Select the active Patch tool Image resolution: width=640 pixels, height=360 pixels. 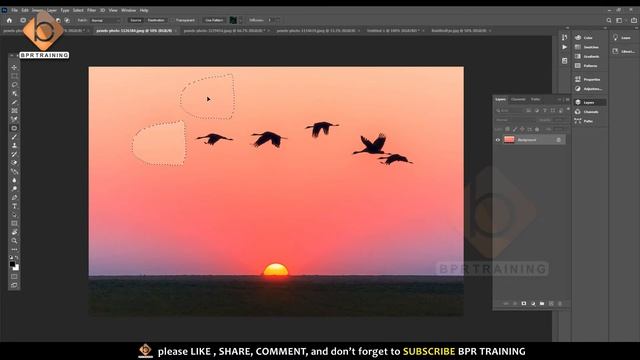(x=14, y=128)
